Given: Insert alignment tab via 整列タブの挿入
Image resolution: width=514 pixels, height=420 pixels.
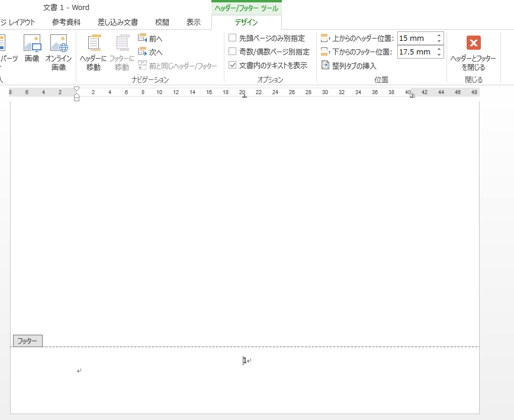Looking at the screenshot, I should coord(348,66).
